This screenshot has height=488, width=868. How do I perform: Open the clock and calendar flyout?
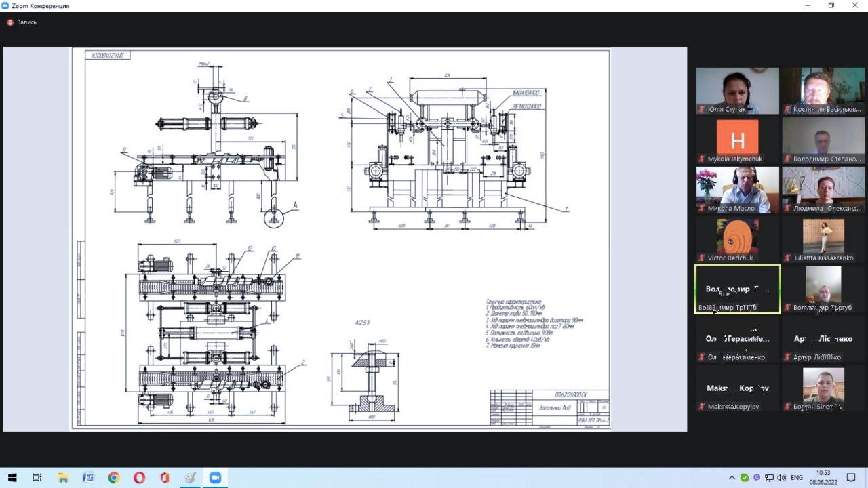click(x=823, y=478)
